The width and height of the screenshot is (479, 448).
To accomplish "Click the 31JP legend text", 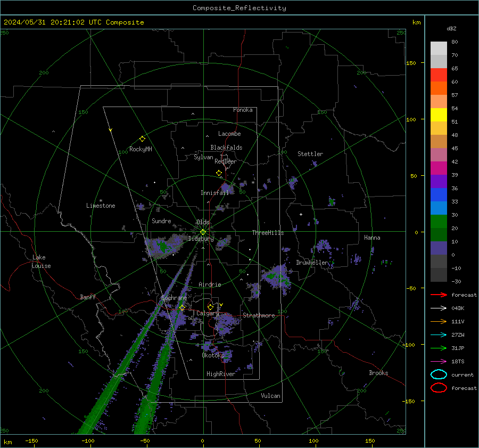I will 458,348.
